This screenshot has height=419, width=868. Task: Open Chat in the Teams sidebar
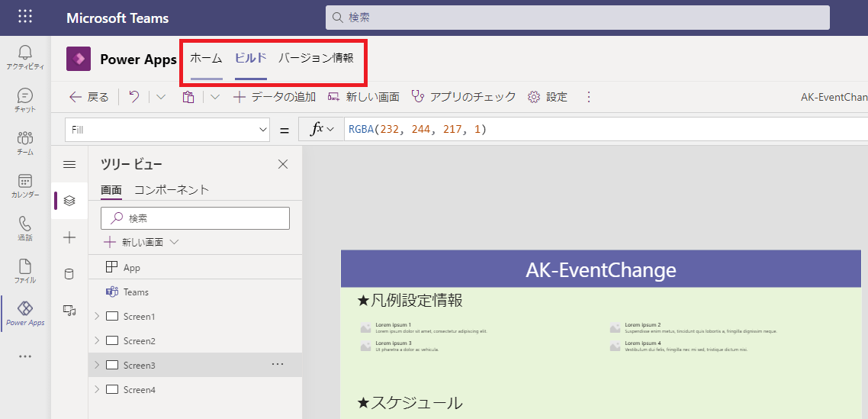click(x=25, y=100)
